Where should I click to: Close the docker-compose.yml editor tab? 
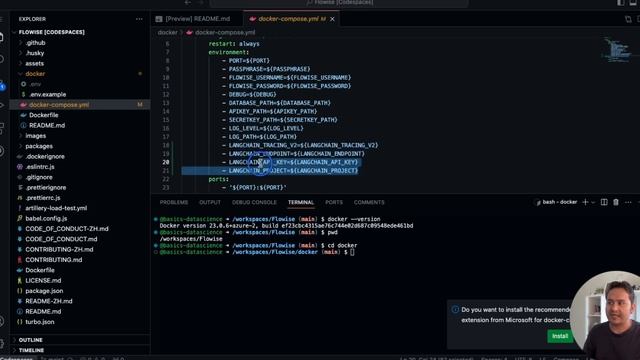point(332,19)
